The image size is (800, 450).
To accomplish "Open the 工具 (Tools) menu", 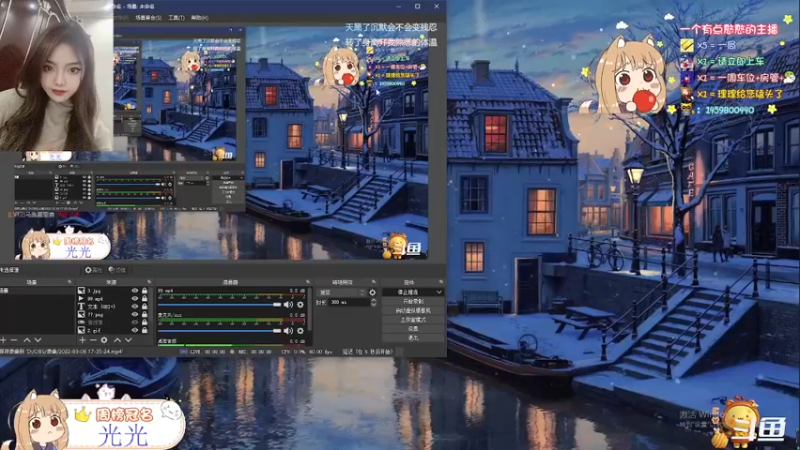I will point(176,18).
